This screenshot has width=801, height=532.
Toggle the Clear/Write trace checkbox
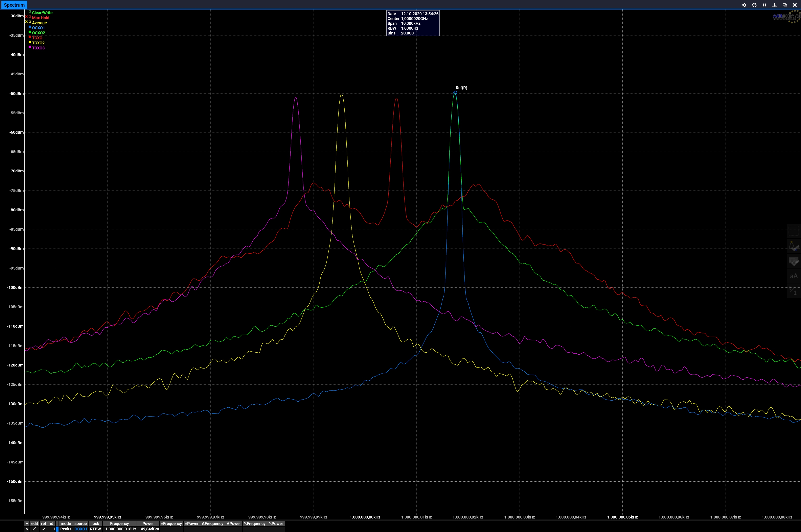(x=29, y=12)
